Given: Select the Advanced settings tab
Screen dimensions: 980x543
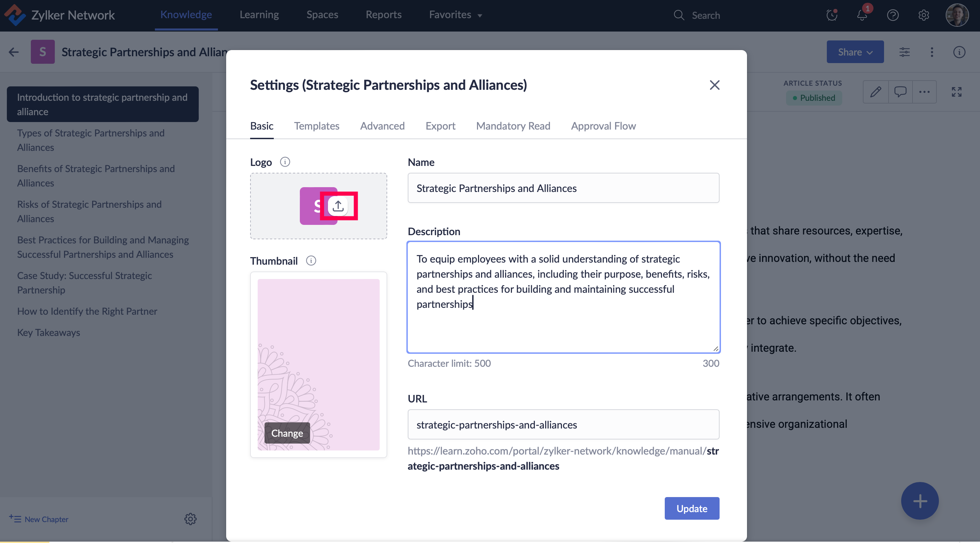Looking at the screenshot, I should 382,126.
